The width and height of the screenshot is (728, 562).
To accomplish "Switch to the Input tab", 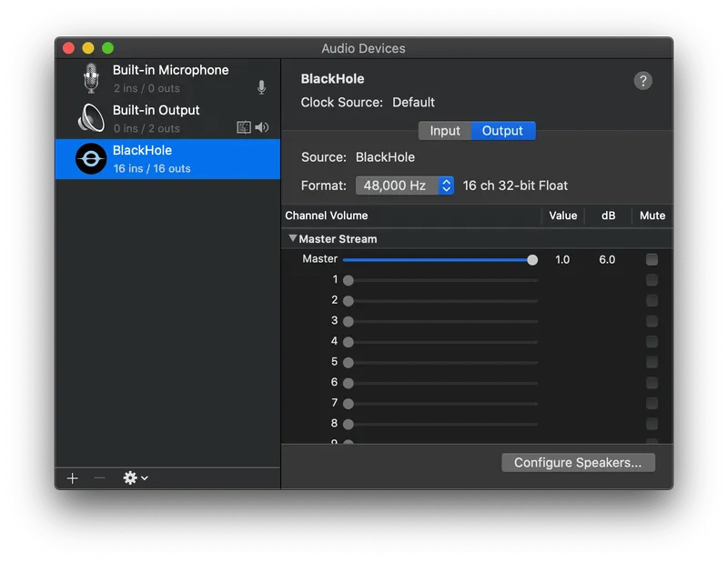I will pos(445,131).
